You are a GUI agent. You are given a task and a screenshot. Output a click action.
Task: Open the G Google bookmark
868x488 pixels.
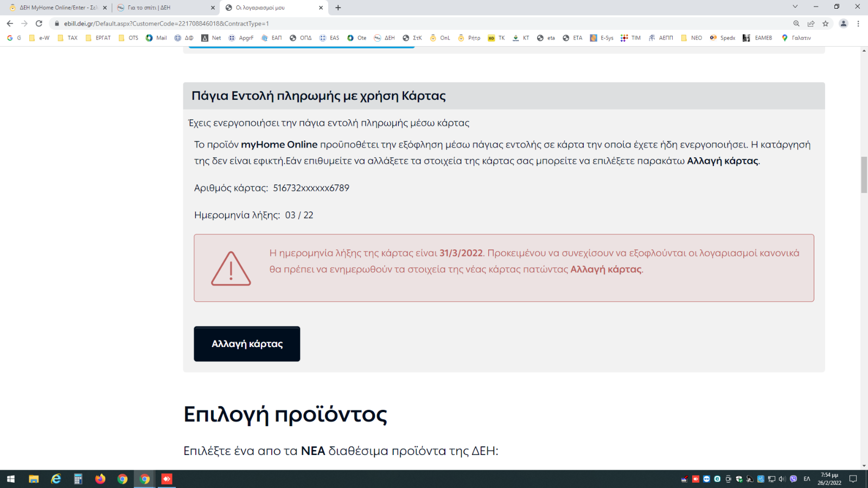[x=14, y=38]
